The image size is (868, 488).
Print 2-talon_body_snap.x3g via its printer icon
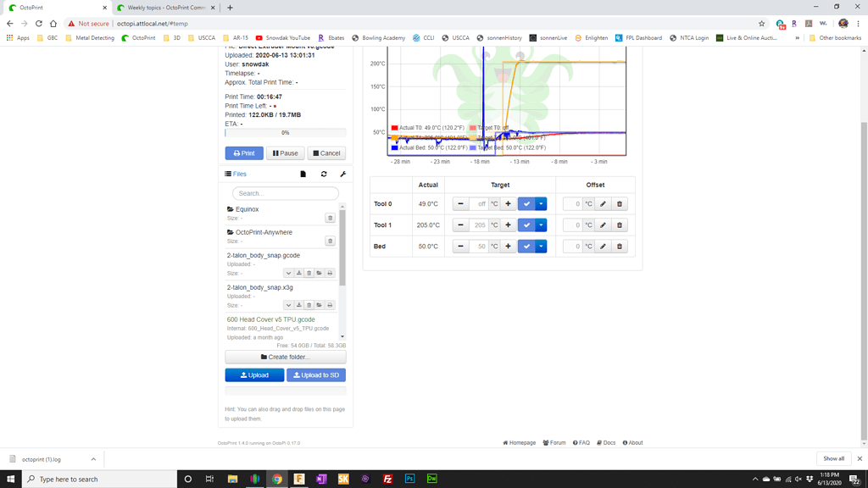330,305
